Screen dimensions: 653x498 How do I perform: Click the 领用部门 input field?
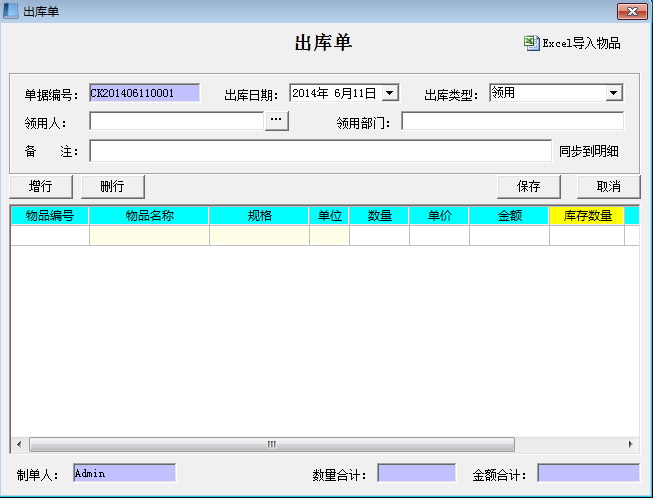(513, 121)
